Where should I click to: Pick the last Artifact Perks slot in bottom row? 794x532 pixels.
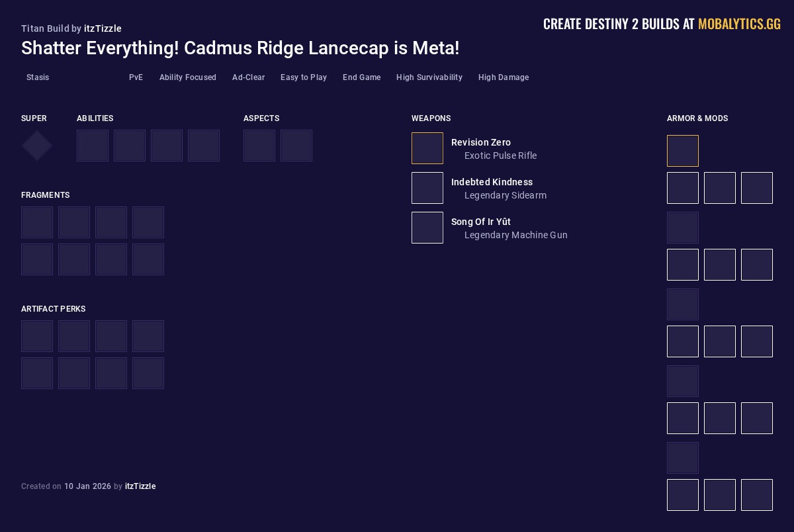(148, 373)
